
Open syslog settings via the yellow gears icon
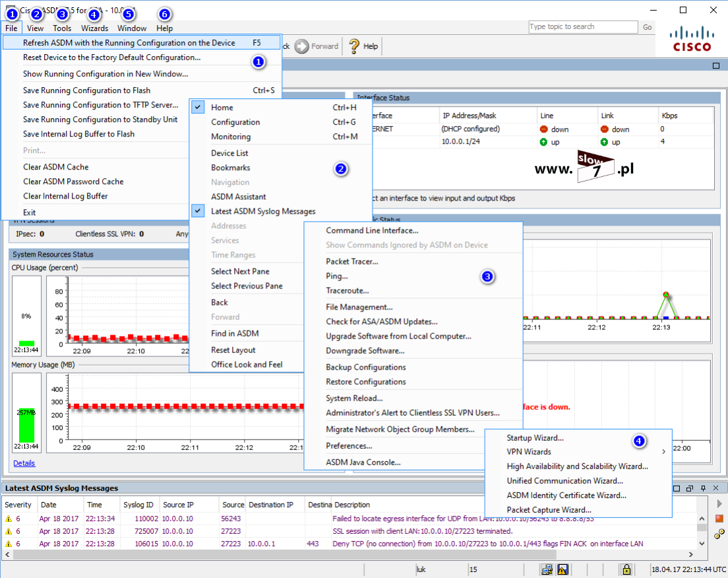click(719, 534)
